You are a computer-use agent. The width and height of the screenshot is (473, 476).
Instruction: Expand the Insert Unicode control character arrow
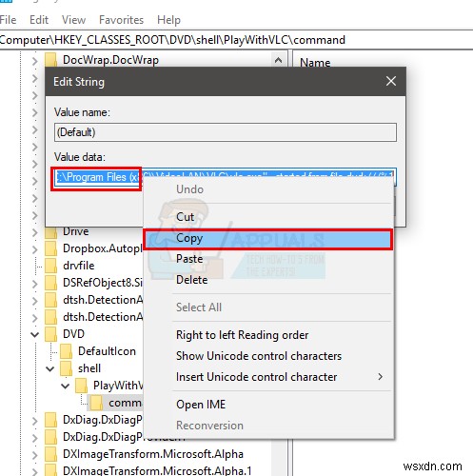pyautogui.click(x=380, y=377)
